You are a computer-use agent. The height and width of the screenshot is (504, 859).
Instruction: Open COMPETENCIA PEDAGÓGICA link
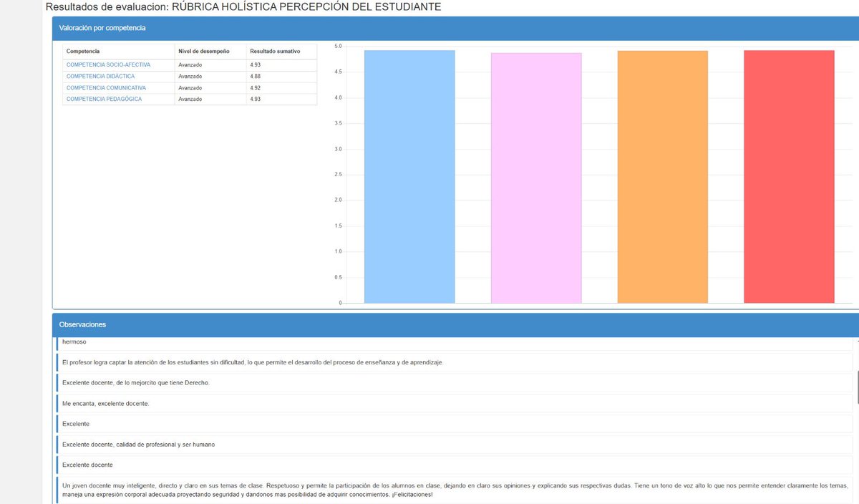click(104, 99)
